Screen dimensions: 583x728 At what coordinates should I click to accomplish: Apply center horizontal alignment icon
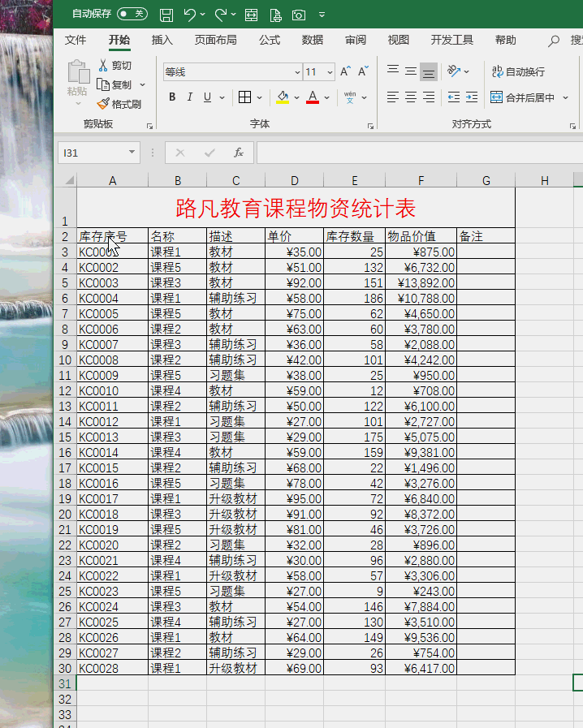(x=411, y=97)
